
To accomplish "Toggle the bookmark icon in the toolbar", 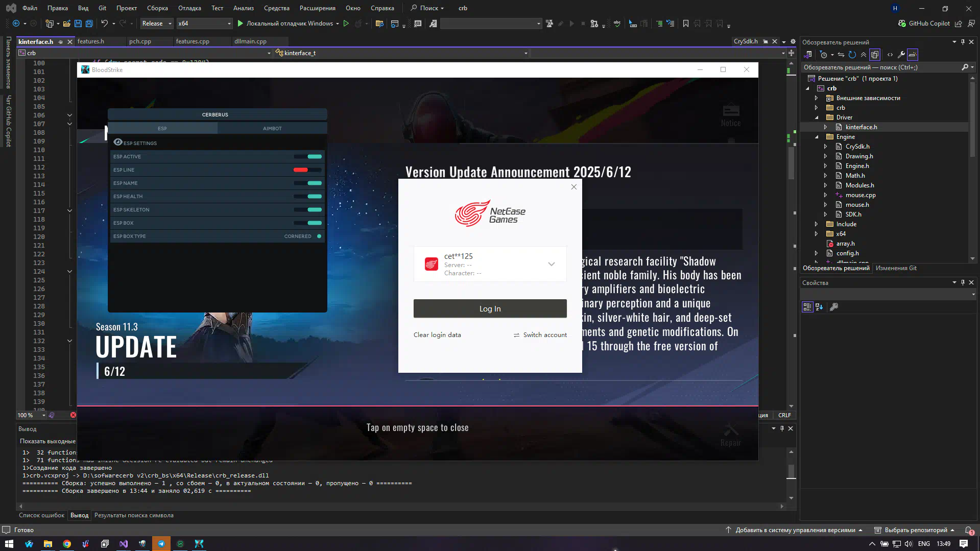I will coord(686,23).
